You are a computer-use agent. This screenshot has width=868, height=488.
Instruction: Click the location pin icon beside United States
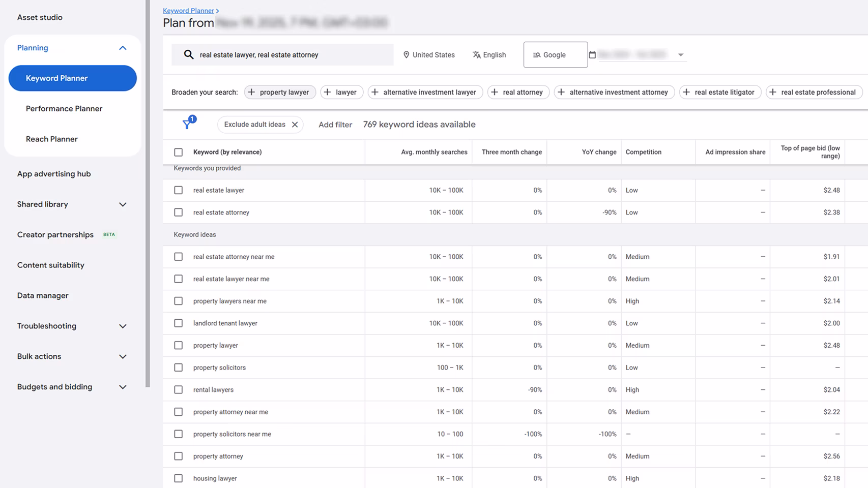(x=406, y=54)
